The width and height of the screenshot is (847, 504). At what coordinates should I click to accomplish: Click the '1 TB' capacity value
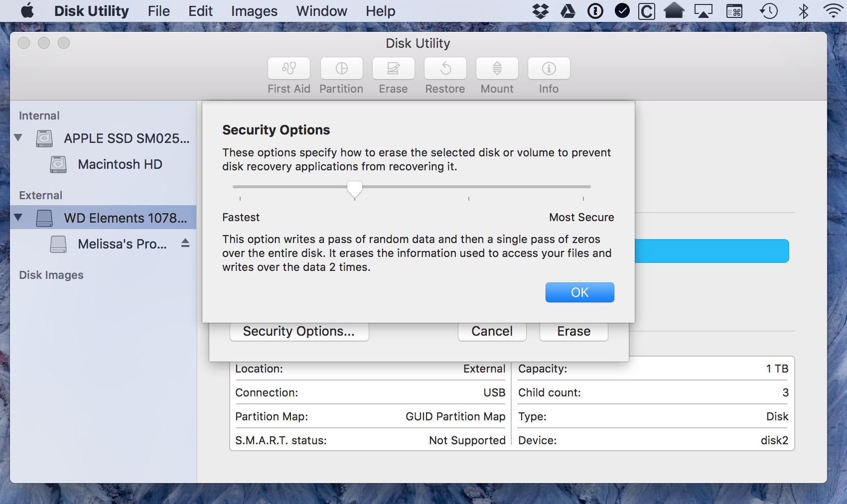tap(777, 369)
